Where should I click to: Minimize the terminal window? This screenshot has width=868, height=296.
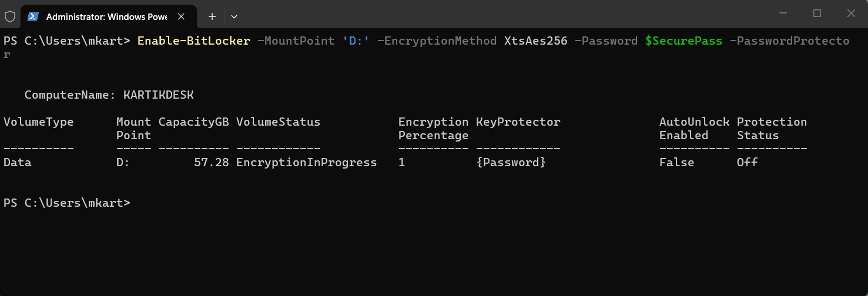(x=782, y=13)
